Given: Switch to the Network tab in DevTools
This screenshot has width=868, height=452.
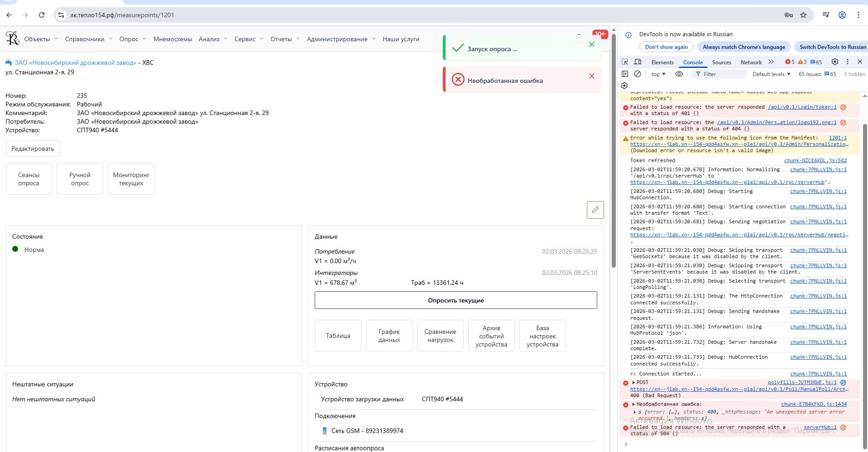Looking at the screenshot, I should click(751, 63).
